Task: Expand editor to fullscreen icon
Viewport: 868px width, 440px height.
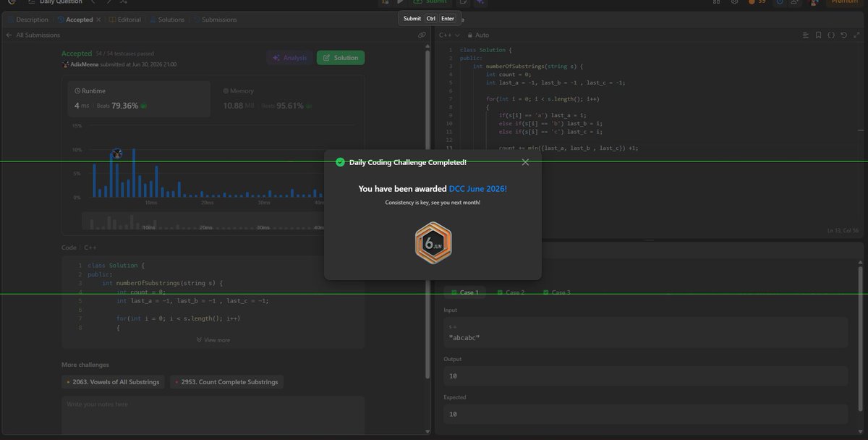Action: [856, 35]
